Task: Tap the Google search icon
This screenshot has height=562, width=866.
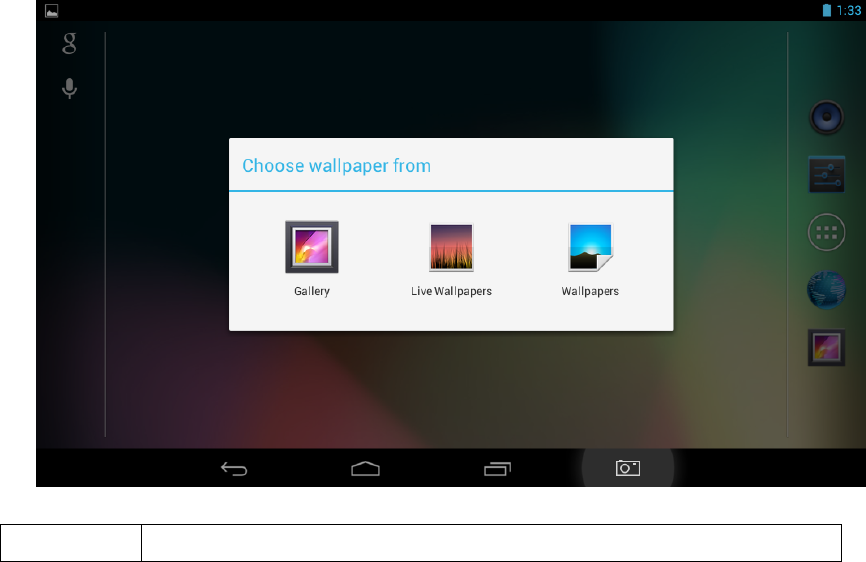Action: [x=69, y=43]
